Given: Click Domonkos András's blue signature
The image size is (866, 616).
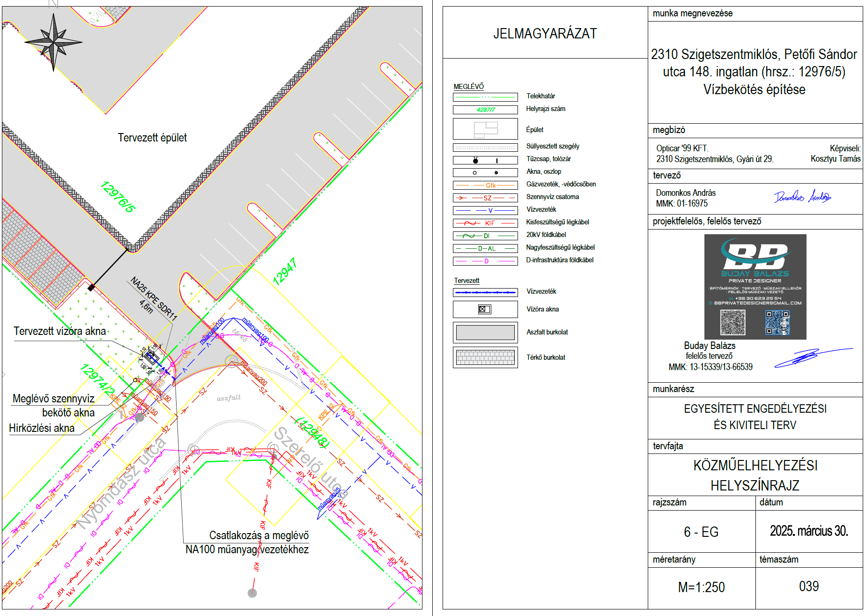Looking at the screenshot, I should (802, 197).
